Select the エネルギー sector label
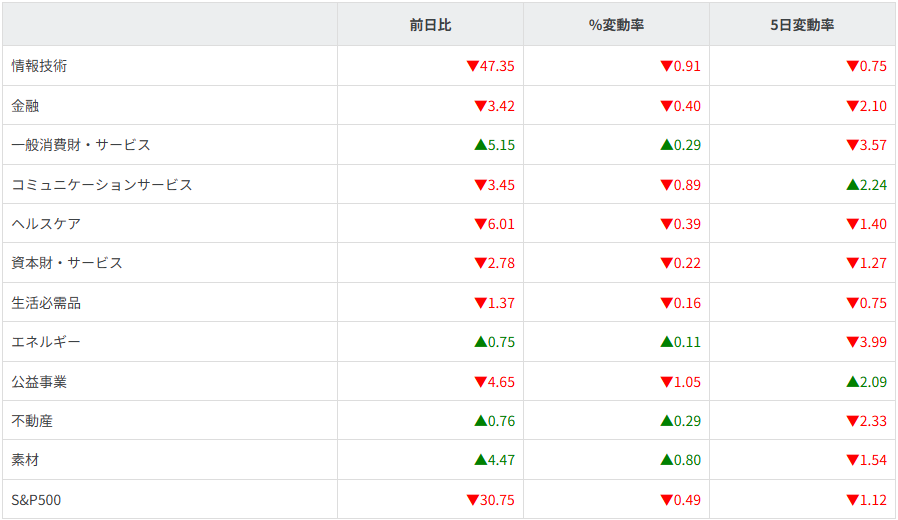 pos(46,342)
